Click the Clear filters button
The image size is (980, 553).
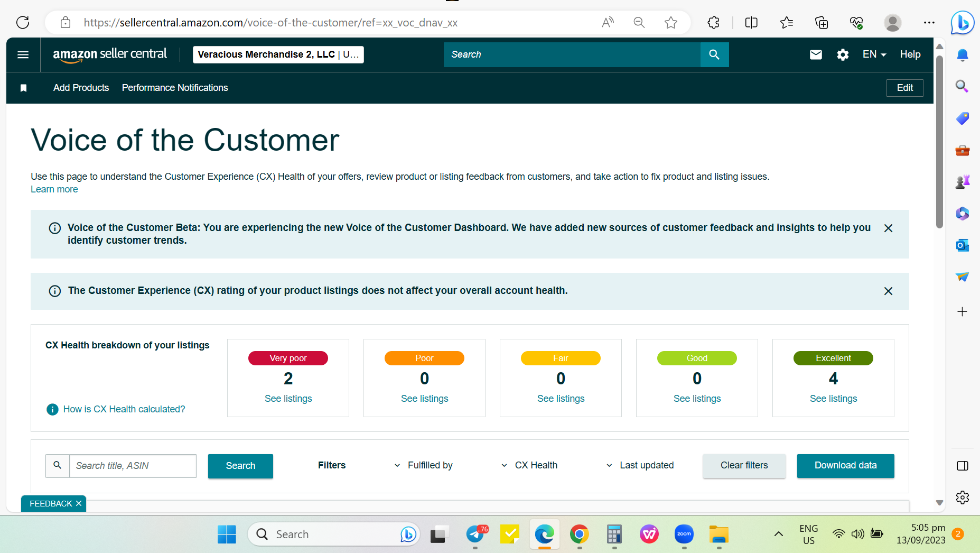click(x=744, y=466)
